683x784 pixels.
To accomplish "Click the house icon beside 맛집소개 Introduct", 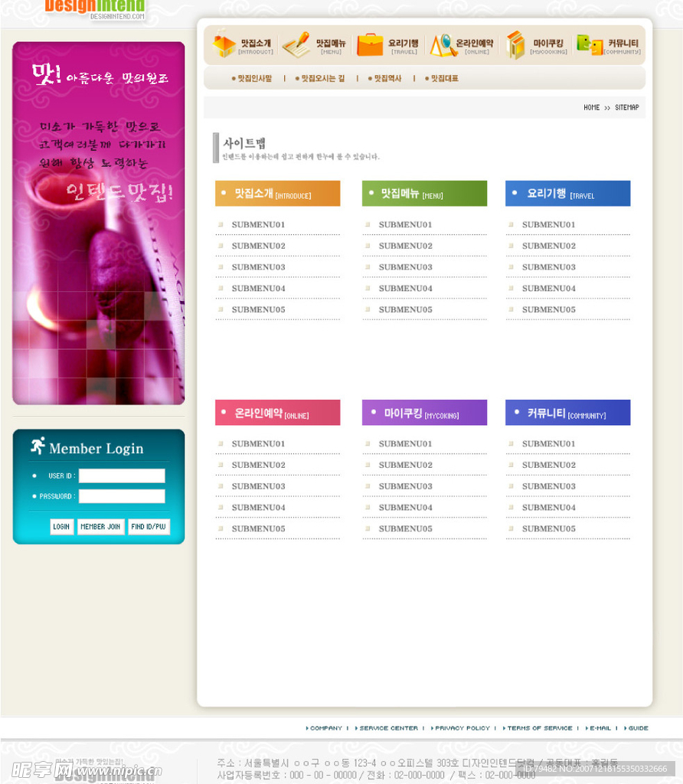I will tap(224, 44).
